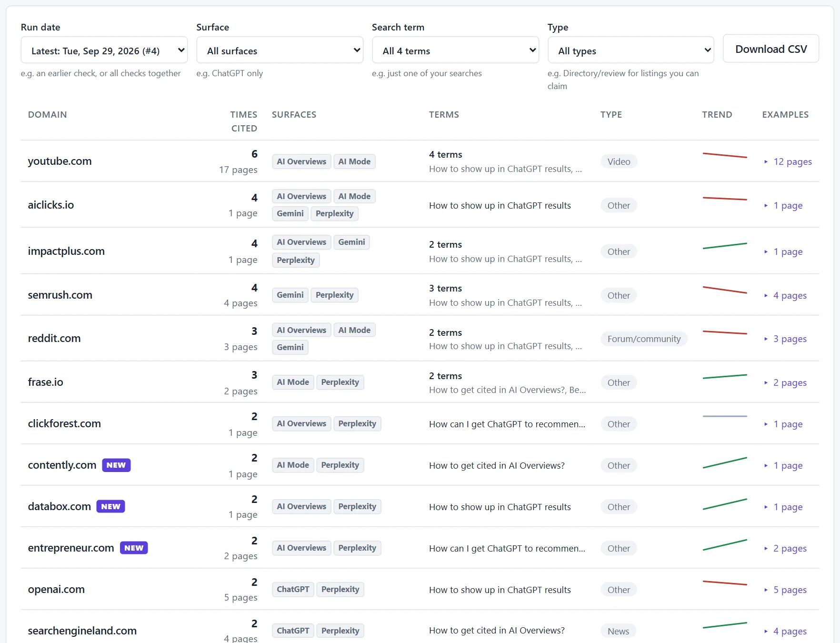Click the News type badge for searchengineland.com
This screenshot has height=643, width=840.
coord(618,632)
